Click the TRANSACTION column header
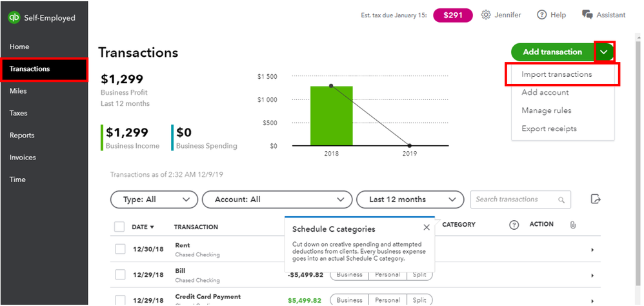The height and width of the screenshot is (306, 644). (x=196, y=227)
